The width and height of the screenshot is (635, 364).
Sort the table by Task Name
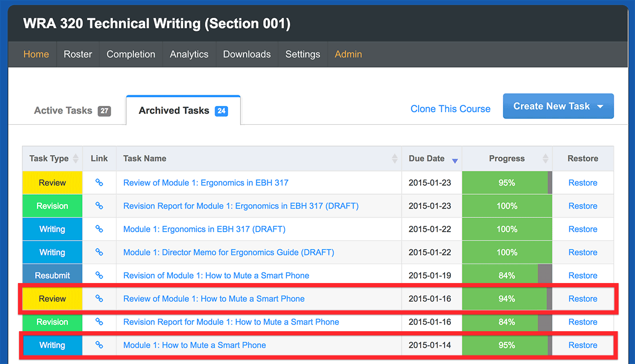tap(259, 159)
